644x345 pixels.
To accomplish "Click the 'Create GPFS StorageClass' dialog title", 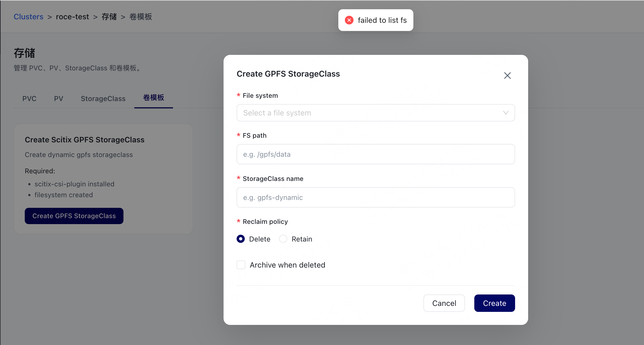I will tap(288, 74).
